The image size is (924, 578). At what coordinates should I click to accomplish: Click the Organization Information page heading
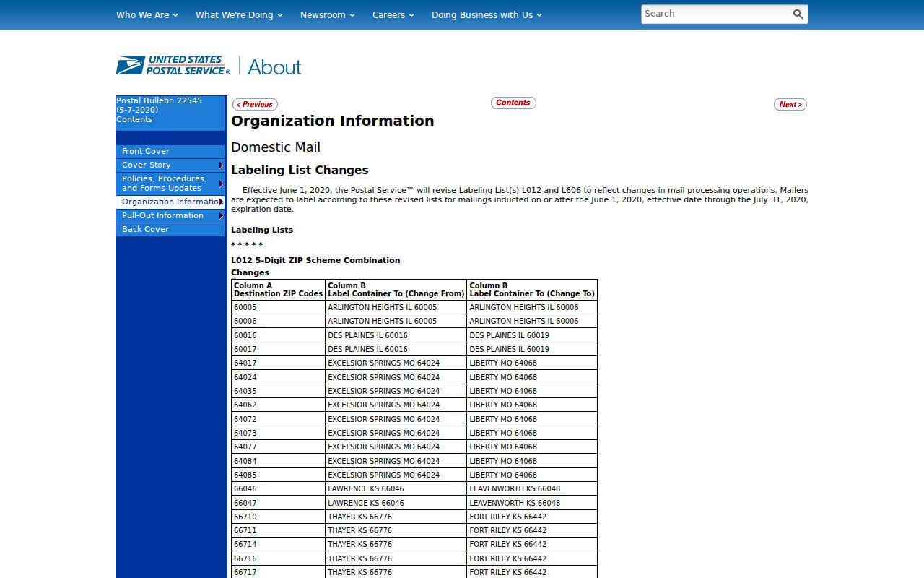(333, 121)
